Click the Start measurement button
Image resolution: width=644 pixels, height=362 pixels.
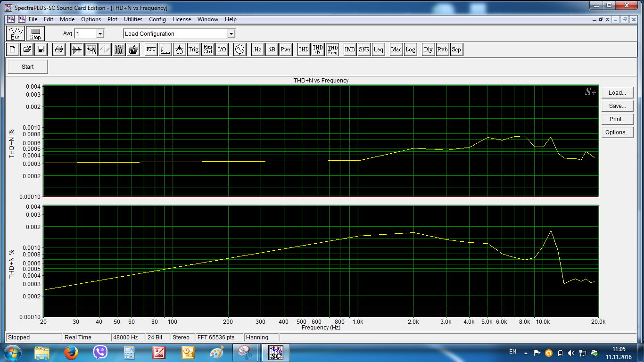click(x=28, y=67)
